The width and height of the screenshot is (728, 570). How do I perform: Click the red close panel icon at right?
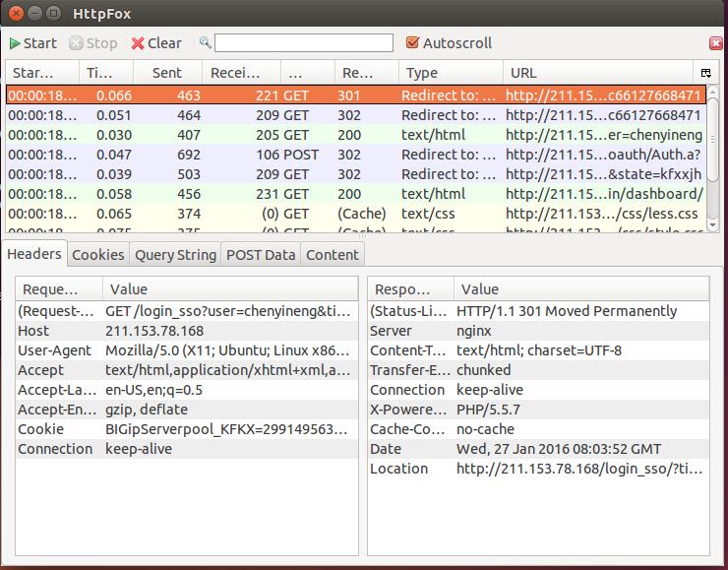click(x=715, y=43)
